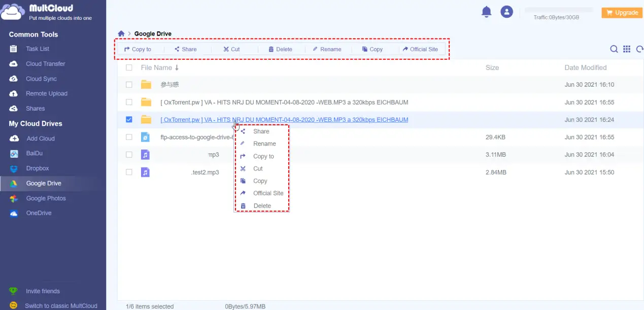Choose Official Site in context menu
This screenshot has width=644, height=310.
pos(268,193)
